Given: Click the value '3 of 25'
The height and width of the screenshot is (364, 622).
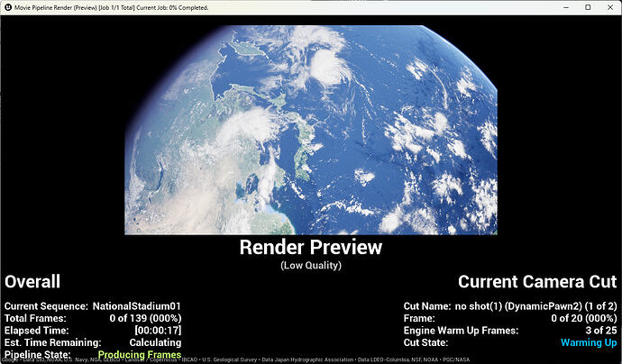Looking at the screenshot, I should (x=601, y=331).
